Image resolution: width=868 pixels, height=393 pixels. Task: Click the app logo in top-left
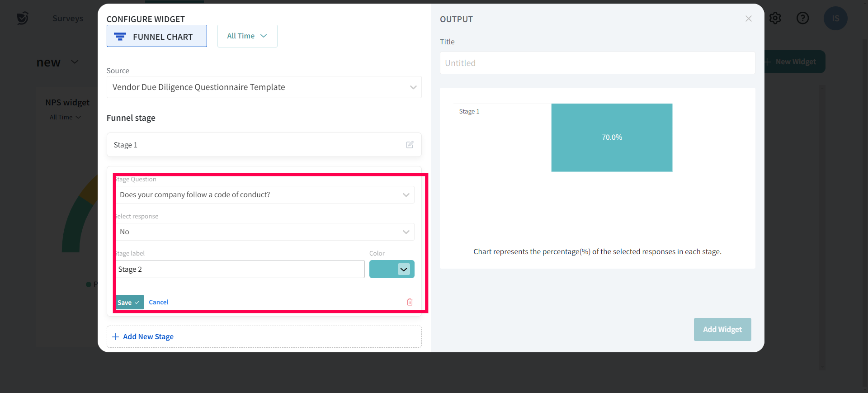click(x=22, y=18)
